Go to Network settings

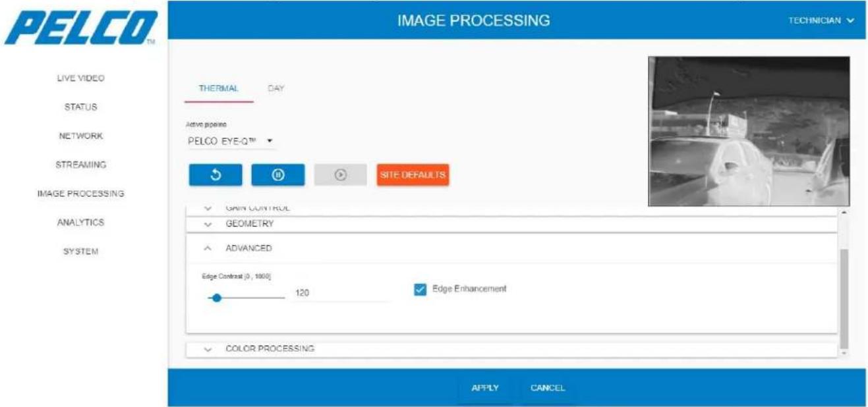pyautogui.click(x=82, y=136)
